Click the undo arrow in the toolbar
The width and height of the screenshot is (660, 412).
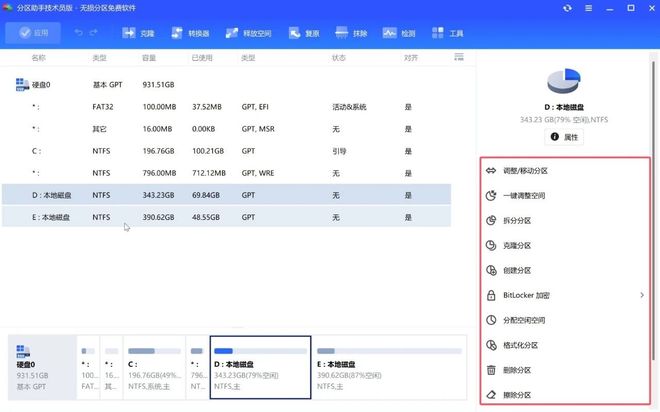(78, 33)
